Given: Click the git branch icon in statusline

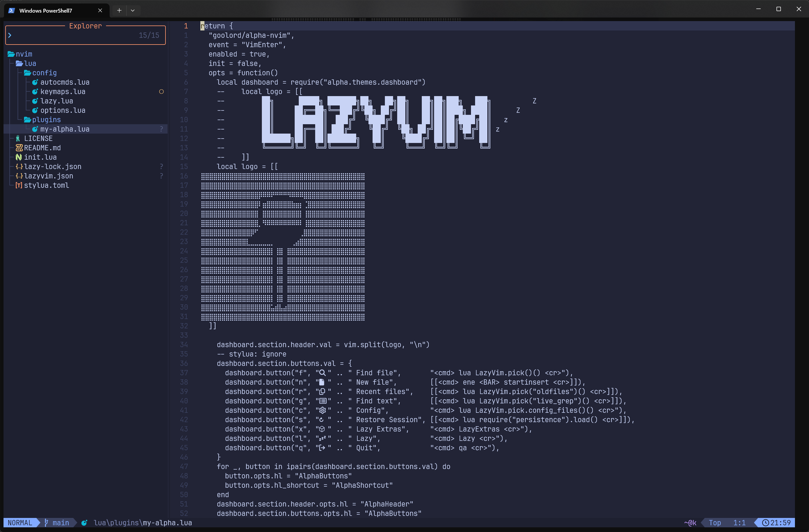Looking at the screenshot, I should (x=46, y=523).
